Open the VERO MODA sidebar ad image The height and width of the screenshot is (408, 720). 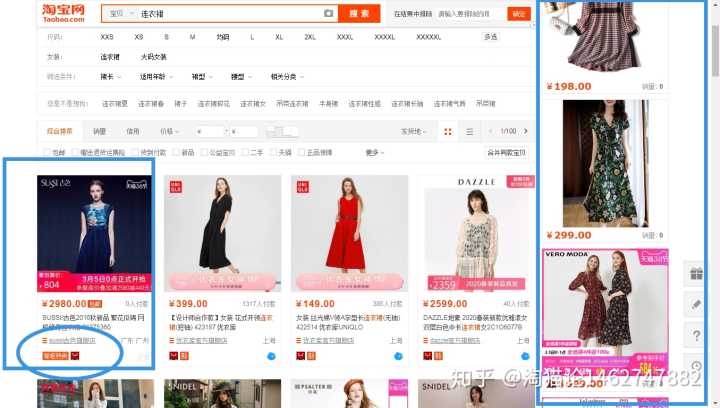click(x=605, y=312)
